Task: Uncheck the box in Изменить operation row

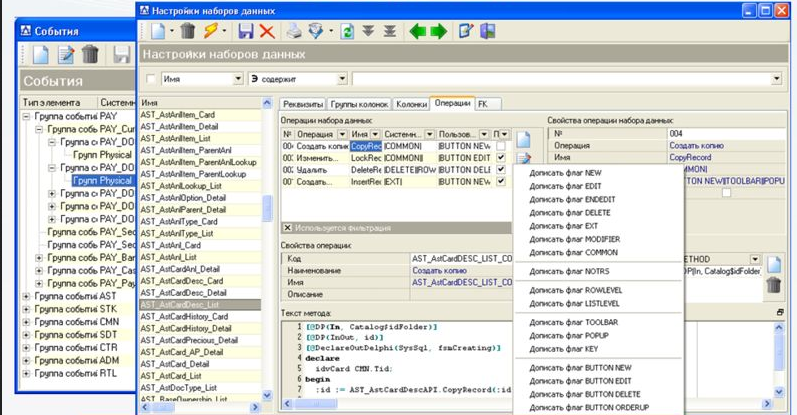Action: tap(501, 158)
